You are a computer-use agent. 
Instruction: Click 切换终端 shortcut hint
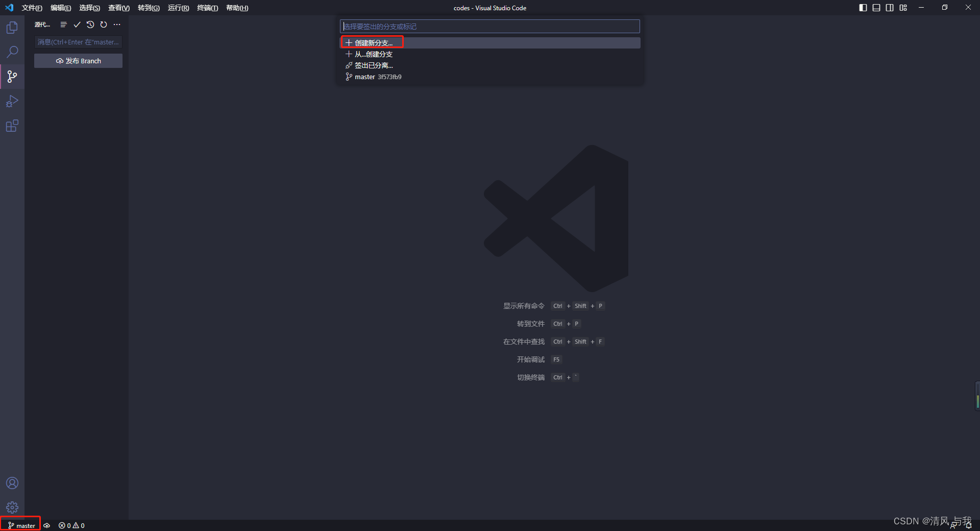(530, 377)
